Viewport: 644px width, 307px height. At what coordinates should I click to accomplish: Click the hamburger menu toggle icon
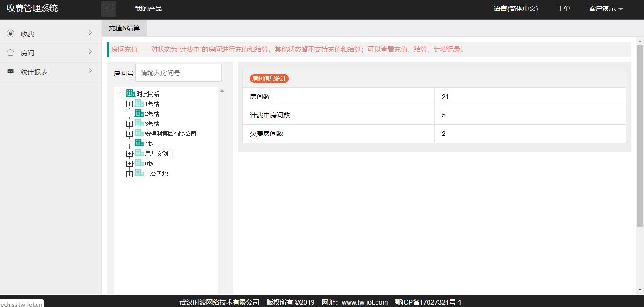[109, 9]
